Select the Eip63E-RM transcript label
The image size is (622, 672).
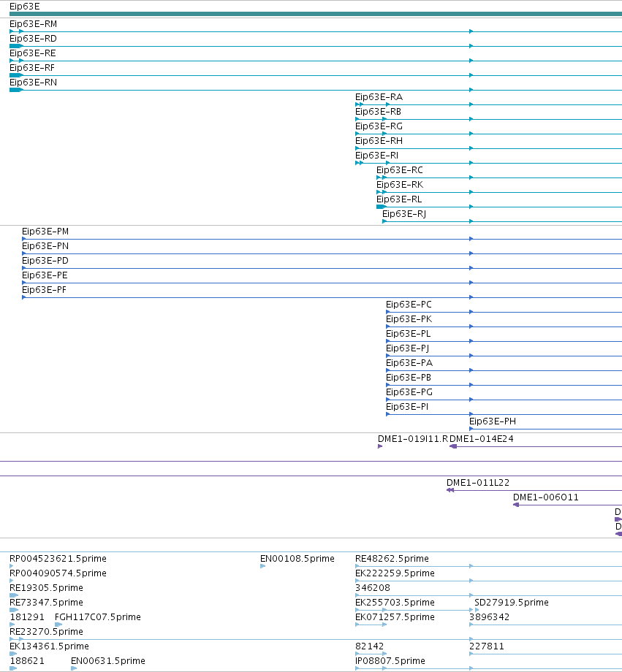click(33, 24)
